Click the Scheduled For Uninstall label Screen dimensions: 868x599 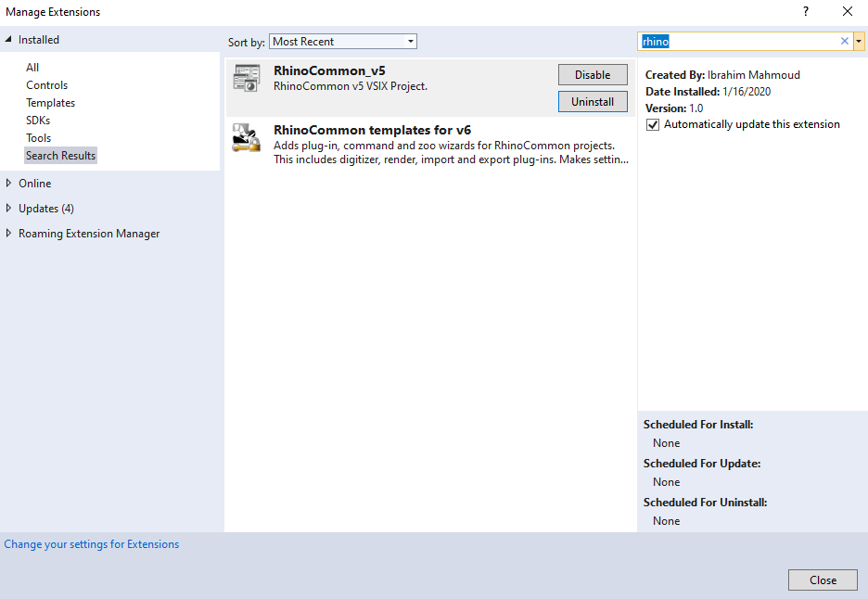[x=705, y=503]
